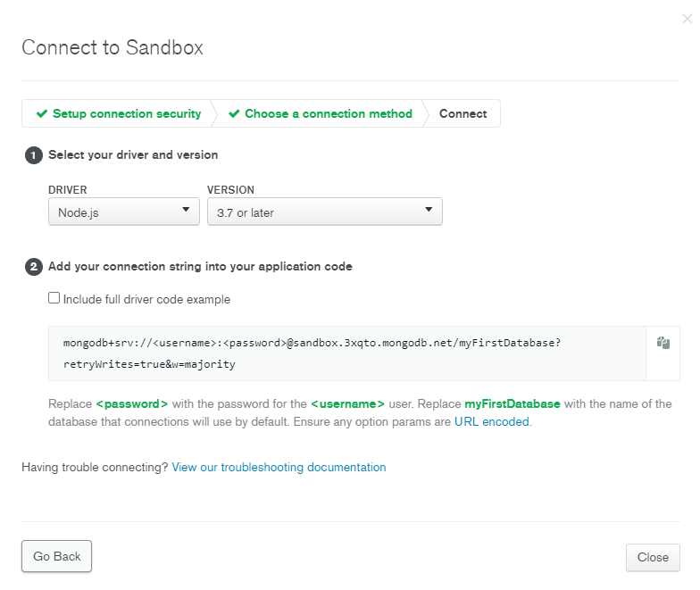Open the URL encoded link
Screen dimensions: 700x590
pyautogui.click(x=492, y=422)
